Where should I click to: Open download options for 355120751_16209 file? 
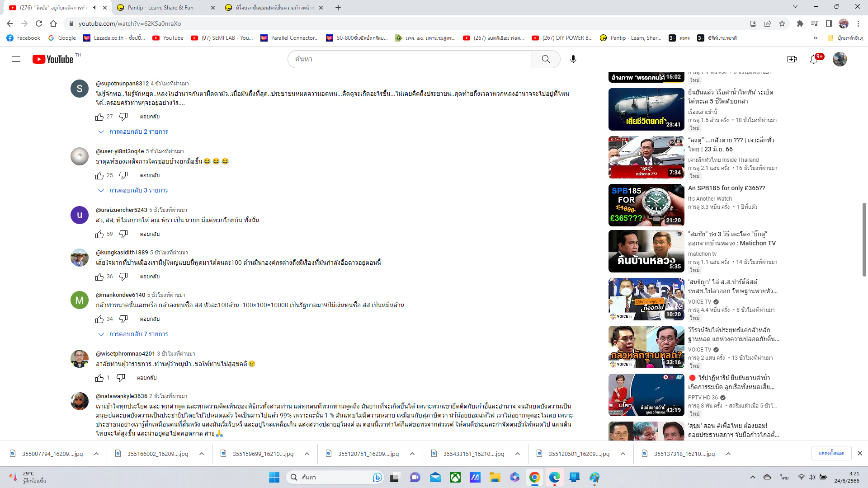[x=412, y=454]
